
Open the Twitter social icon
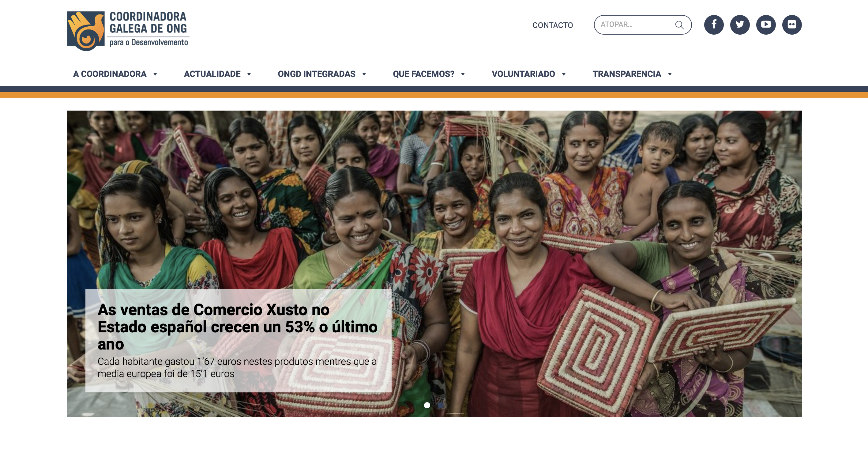(x=740, y=25)
